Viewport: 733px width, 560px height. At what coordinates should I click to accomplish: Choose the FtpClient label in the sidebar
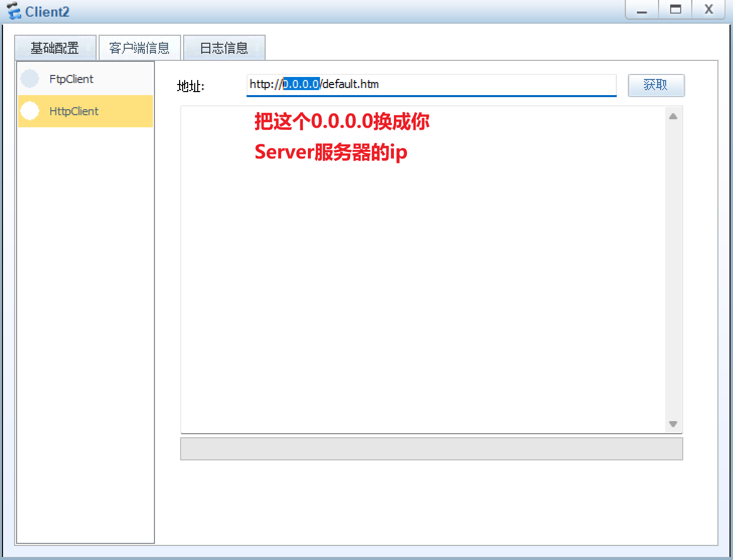(x=71, y=79)
